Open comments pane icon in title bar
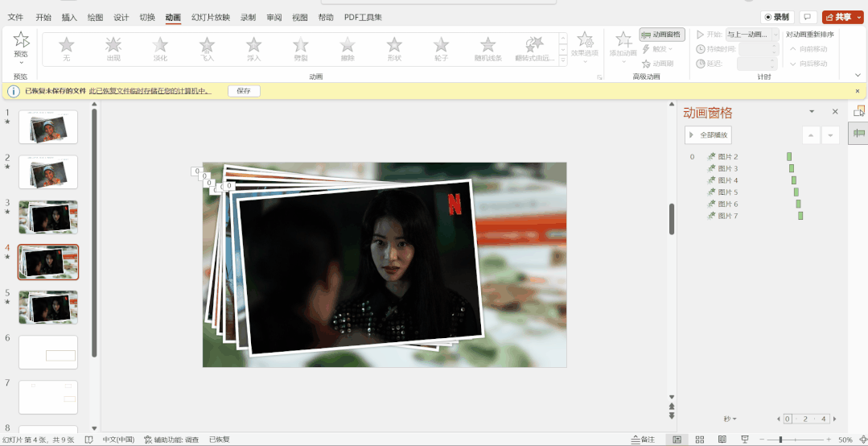This screenshot has height=446, width=868. (x=808, y=17)
